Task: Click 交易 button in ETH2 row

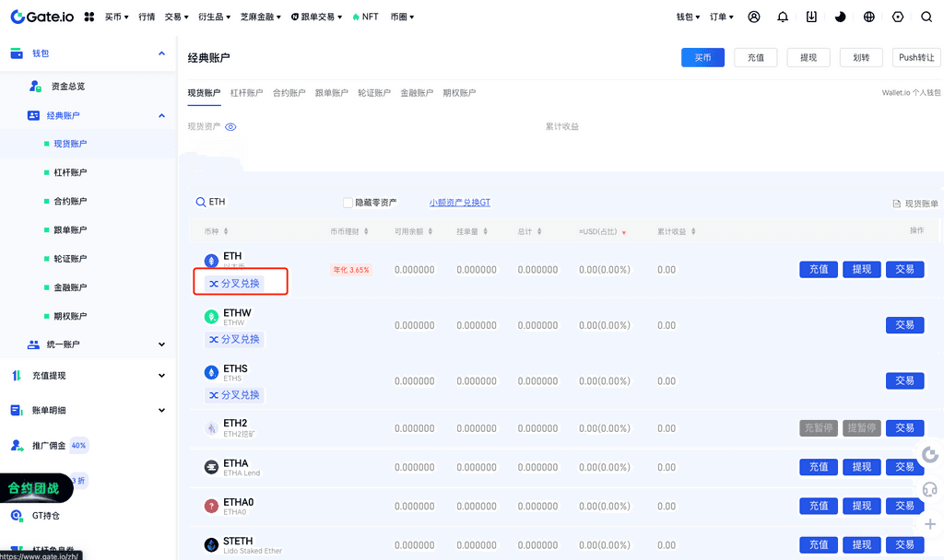Action: [x=905, y=428]
